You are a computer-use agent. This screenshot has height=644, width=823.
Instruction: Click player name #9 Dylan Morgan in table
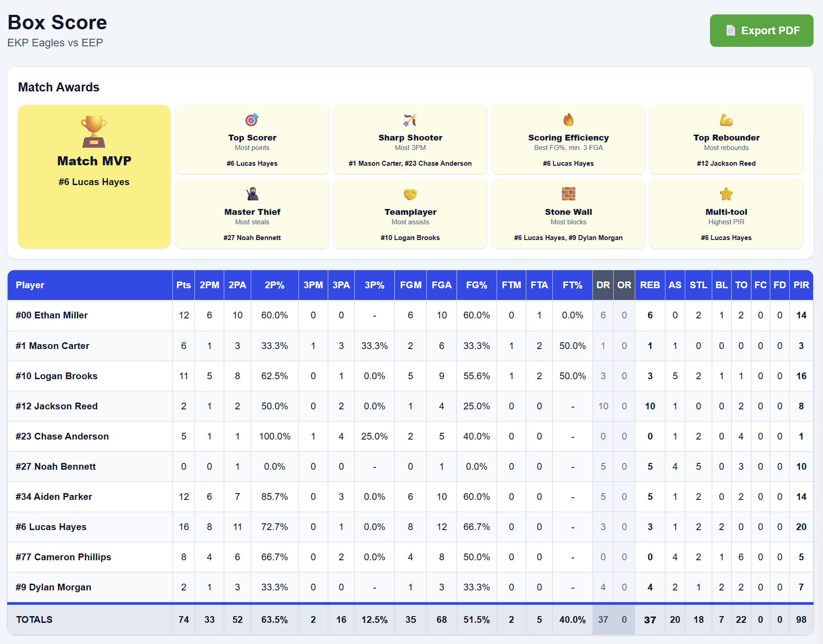coord(53,587)
